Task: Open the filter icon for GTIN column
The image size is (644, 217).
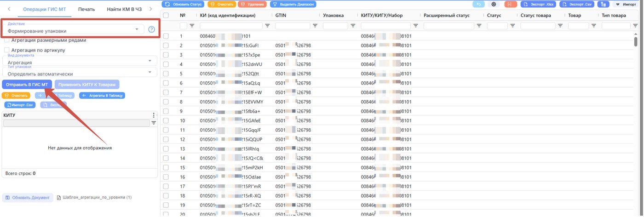Action: tap(315, 26)
